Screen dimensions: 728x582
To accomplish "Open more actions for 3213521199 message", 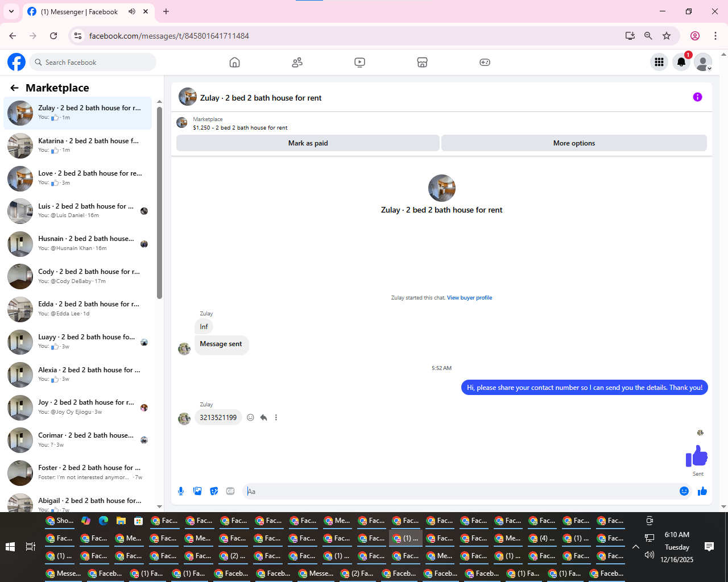I will tap(276, 418).
